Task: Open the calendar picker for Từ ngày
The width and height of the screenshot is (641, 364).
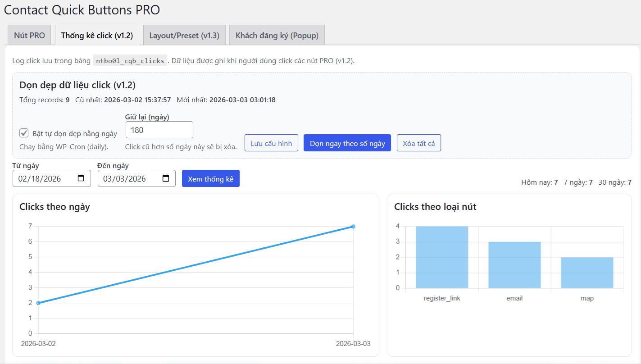Action: click(x=81, y=178)
